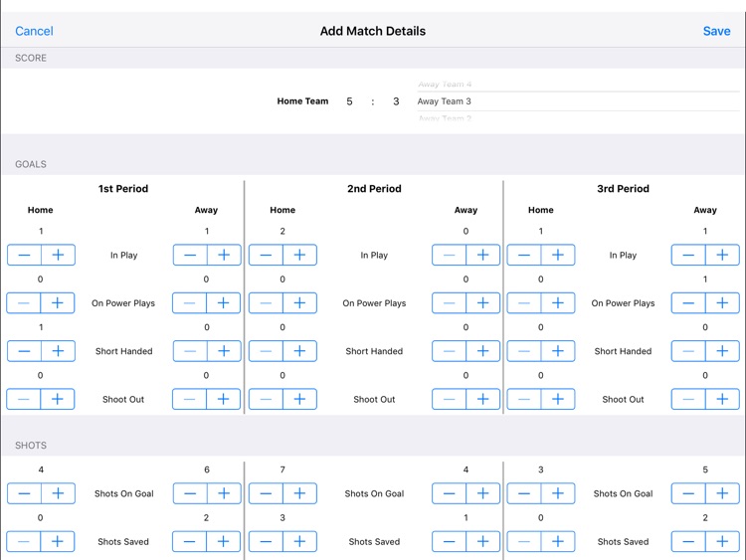
Task: Tap Away Team 3 picker row
Action: click(578, 101)
